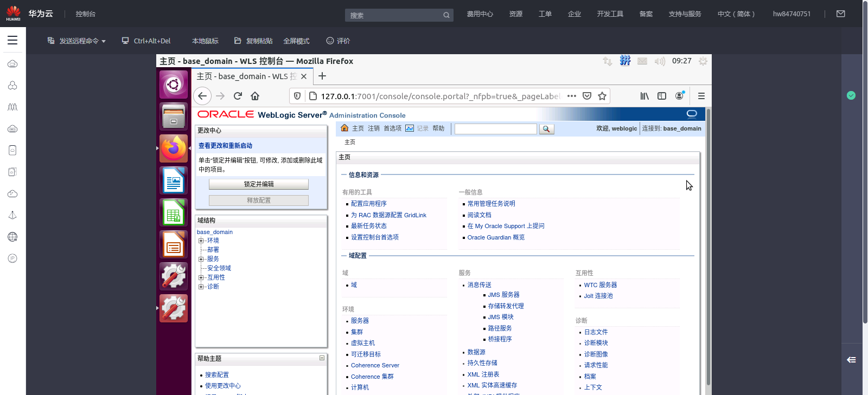Click the Firefox address bar URL
The image size is (868, 395).
coord(440,96)
